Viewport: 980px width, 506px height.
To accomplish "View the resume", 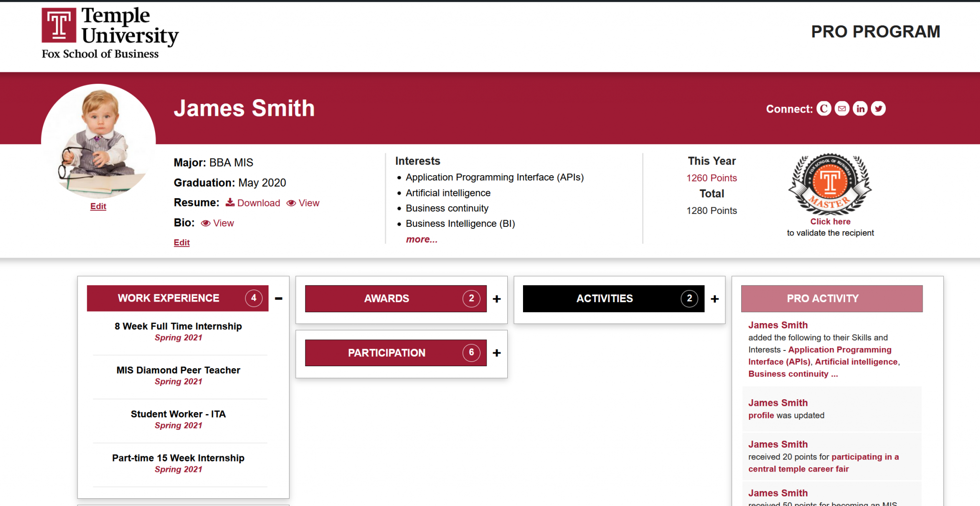I will [x=303, y=203].
